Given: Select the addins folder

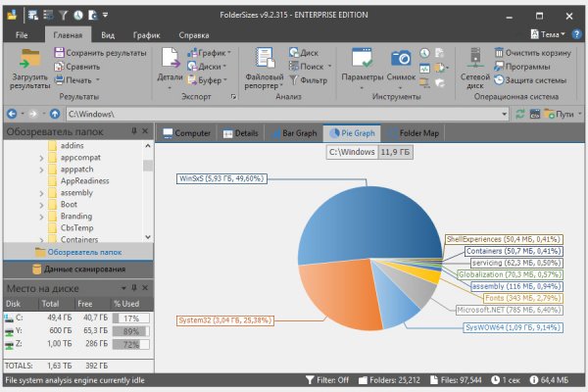Looking at the screenshot, I should 72,146.
